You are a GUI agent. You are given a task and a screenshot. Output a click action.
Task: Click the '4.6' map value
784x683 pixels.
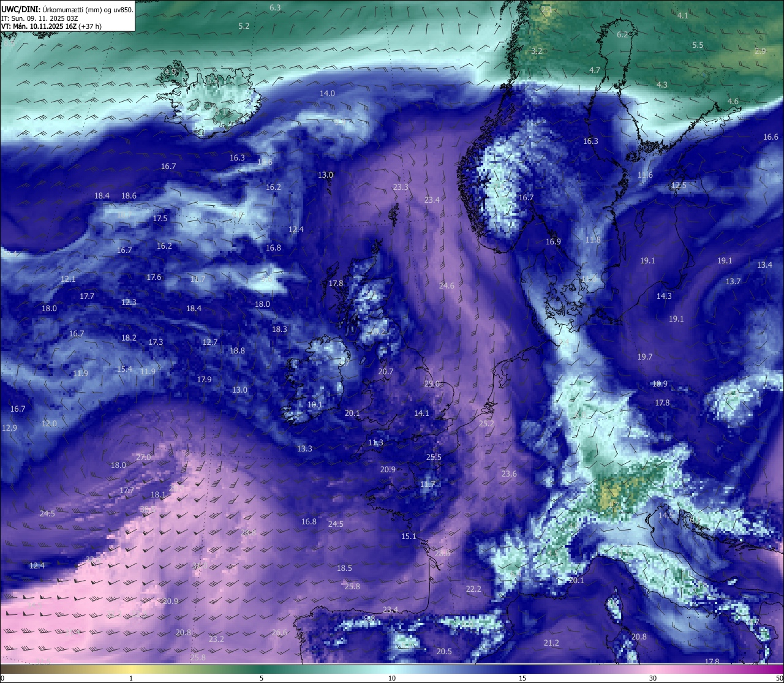(x=733, y=101)
